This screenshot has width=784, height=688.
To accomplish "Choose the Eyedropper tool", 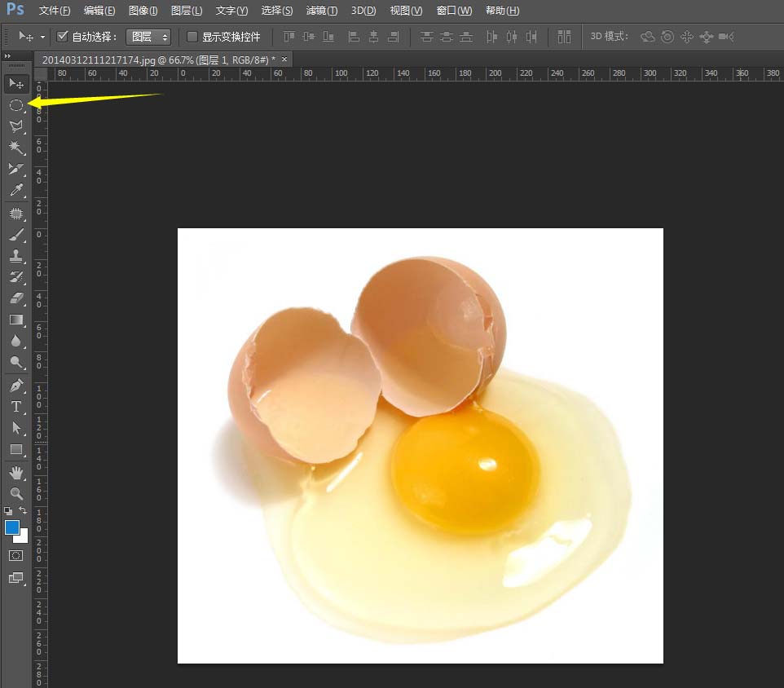I will (15, 191).
